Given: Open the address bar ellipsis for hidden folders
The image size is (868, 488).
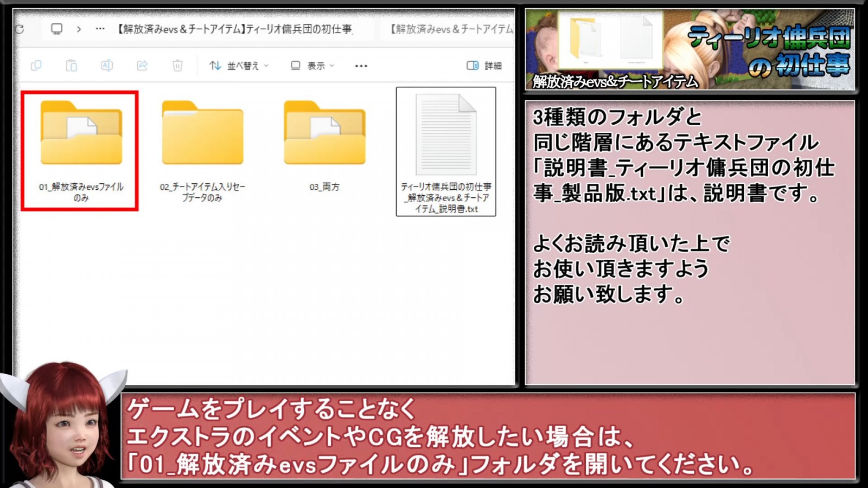Looking at the screenshot, I should 100,29.
